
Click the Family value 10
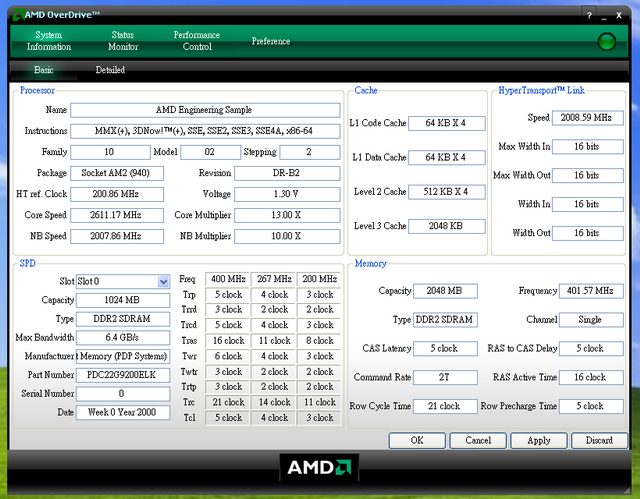(x=110, y=152)
